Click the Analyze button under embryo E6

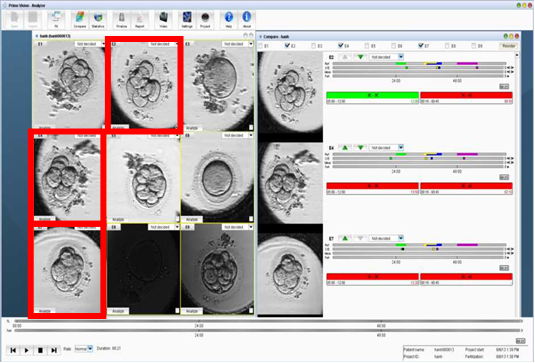tap(192, 219)
